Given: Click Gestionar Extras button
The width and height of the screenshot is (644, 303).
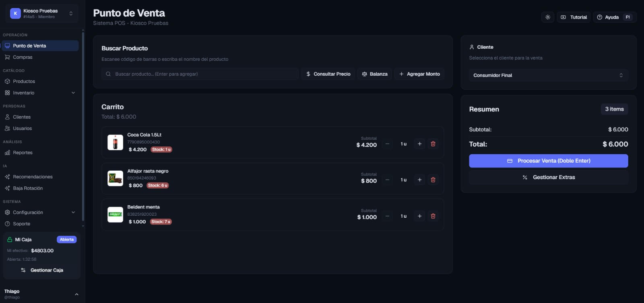Looking at the screenshot, I should pyautogui.click(x=548, y=177).
